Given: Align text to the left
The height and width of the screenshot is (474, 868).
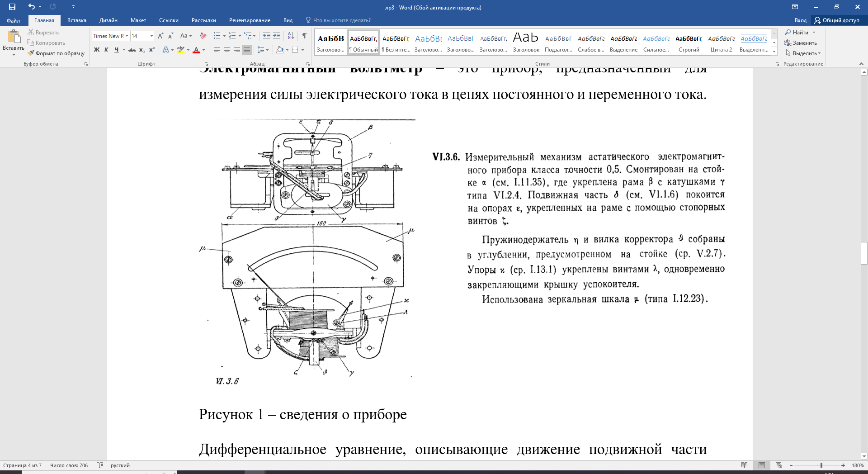Looking at the screenshot, I should (217, 50).
